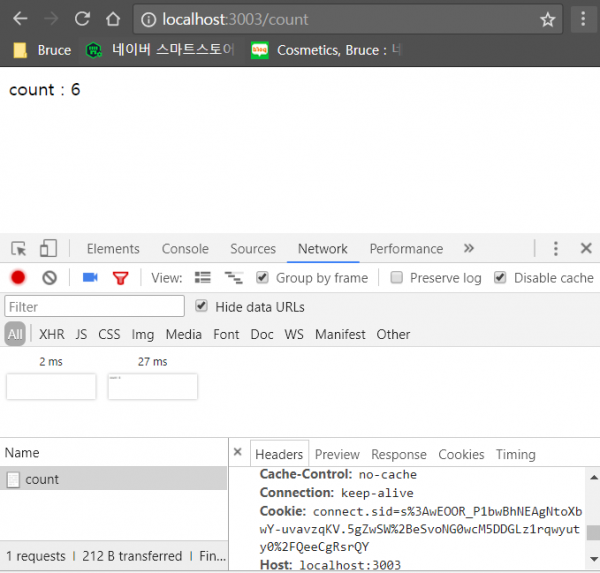The height and width of the screenshot is (573, 600).
Task: Filter requests by XHR type
Action: click(x=51, y=334)
